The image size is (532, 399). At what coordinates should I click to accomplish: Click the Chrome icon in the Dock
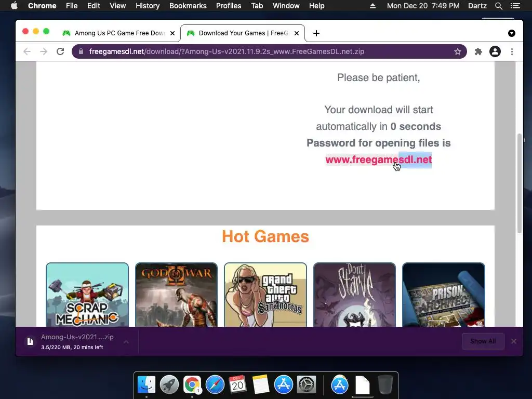(x=192, y=385)
